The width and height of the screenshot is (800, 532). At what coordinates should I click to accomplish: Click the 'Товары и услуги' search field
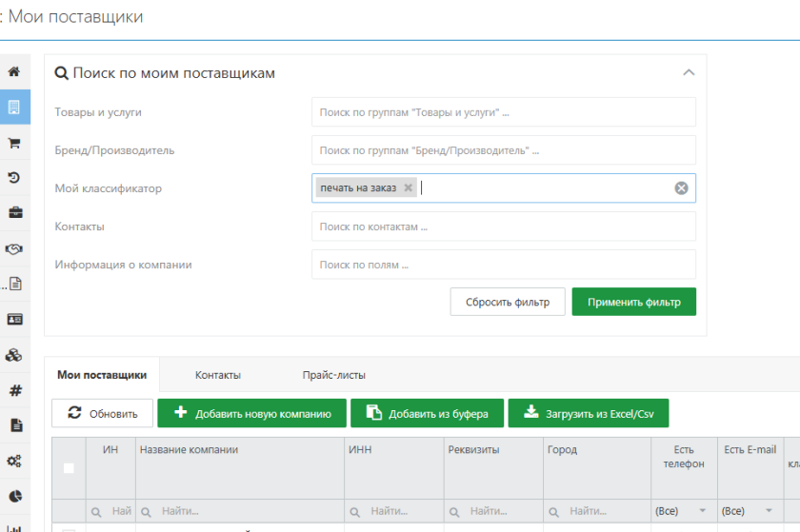point(503,112)
